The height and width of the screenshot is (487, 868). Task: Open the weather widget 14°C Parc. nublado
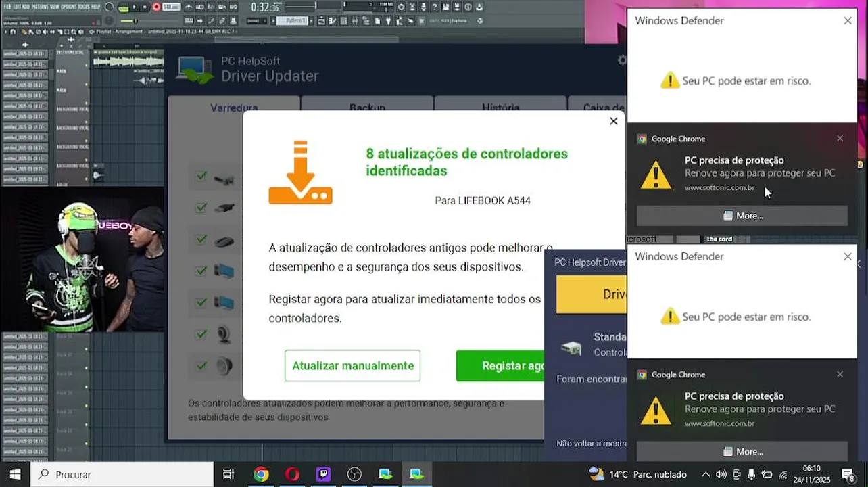(x=637, y=474)
